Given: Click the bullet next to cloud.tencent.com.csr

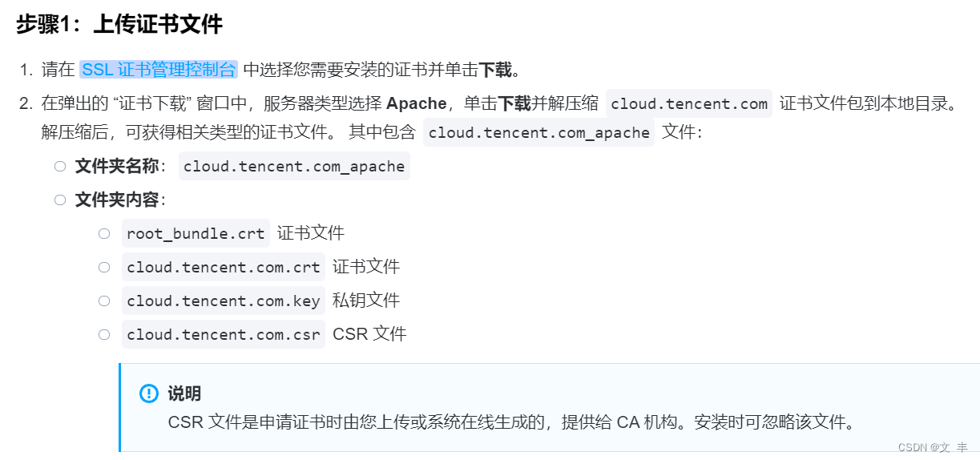Looking at the screenshot, I should pyautogui.click(x=104, y=334).
